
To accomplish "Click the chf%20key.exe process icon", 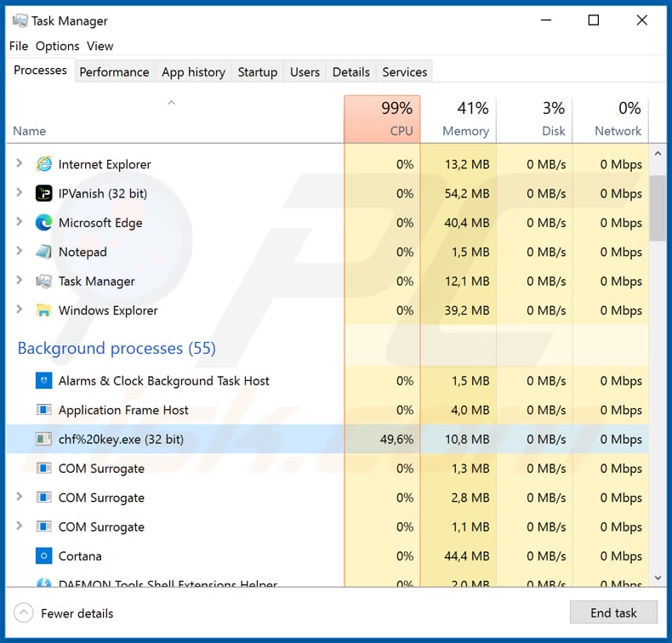I will (43, 440).
